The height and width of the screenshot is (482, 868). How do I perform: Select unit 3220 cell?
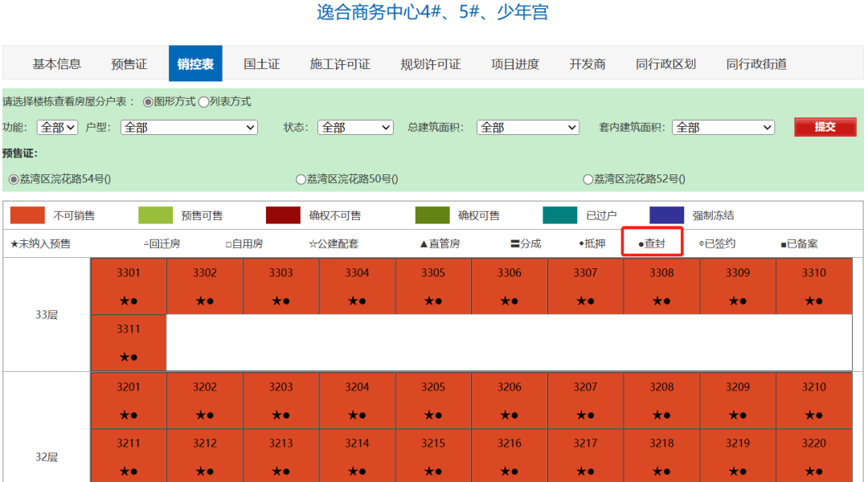tap(813, 456)
